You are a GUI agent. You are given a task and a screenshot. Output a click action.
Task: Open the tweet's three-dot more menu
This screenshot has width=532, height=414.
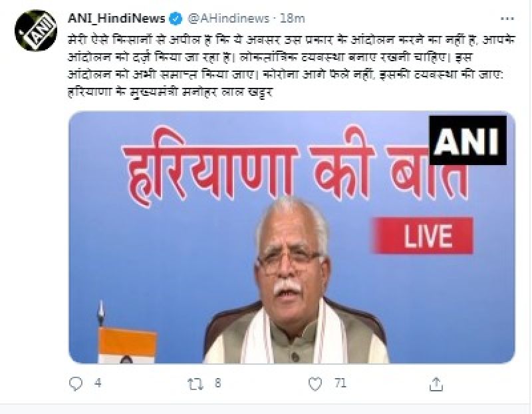pyautogui.click(x=507, y=19)
